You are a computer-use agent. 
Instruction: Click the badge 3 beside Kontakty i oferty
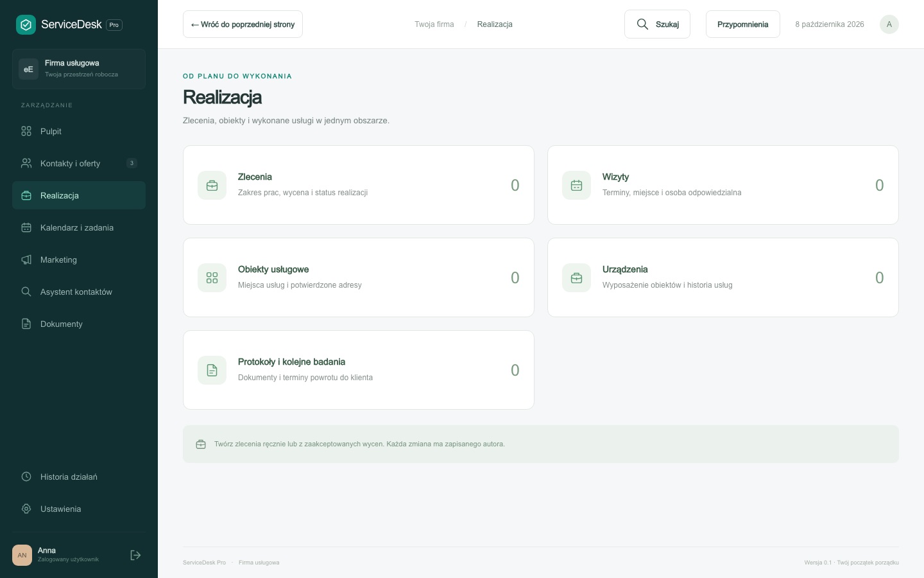coord(132,163)
